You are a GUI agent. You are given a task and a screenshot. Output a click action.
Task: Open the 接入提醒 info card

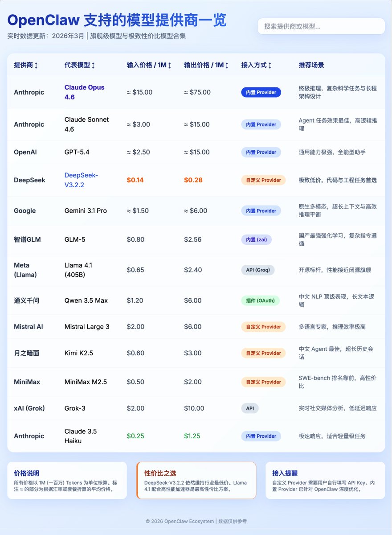pyautogui.click(x=325, y=481)
